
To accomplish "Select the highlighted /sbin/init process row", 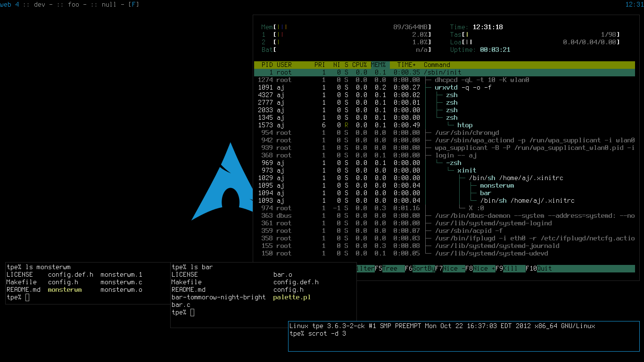I will 445,73.
